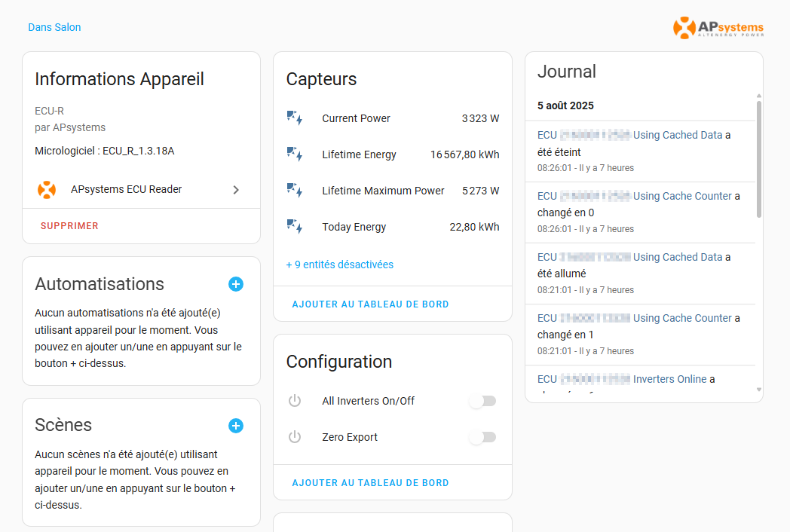Click the APsystems ECU Reader integration icon
This screenshot has width=790, height=532.
[47, 190]
